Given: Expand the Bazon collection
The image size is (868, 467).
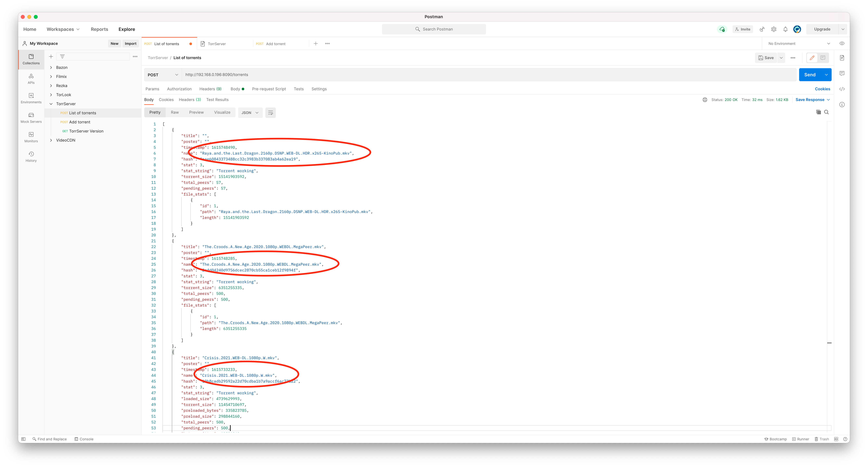Looking at the screenshot, I should coord(51,67).
